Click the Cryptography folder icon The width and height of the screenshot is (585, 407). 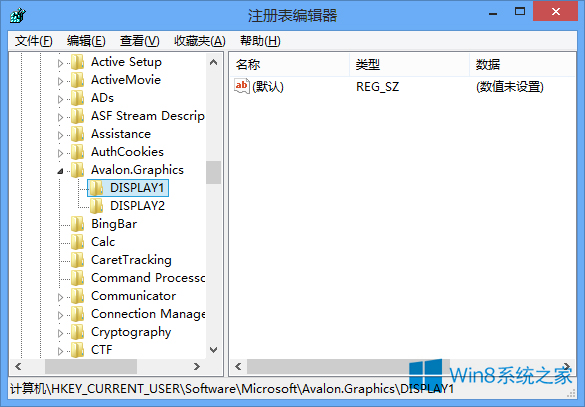[77, 332]
